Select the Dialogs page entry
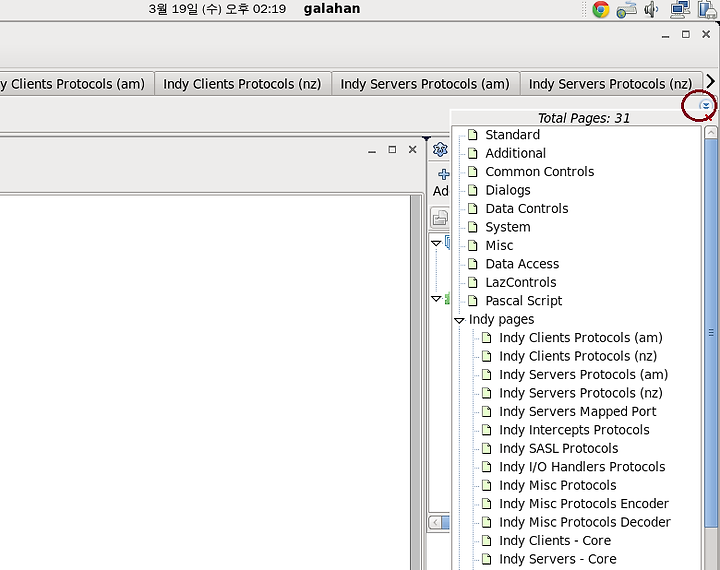 508,190
